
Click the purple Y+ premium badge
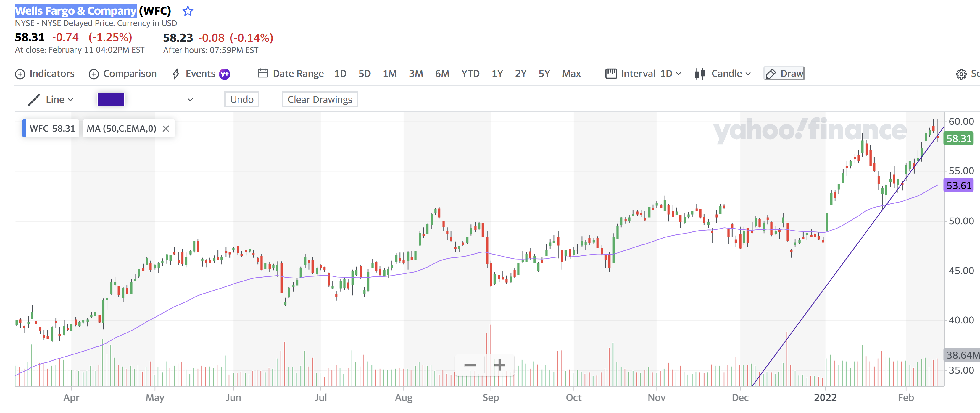pyautogui.click(x=225, y=74)
